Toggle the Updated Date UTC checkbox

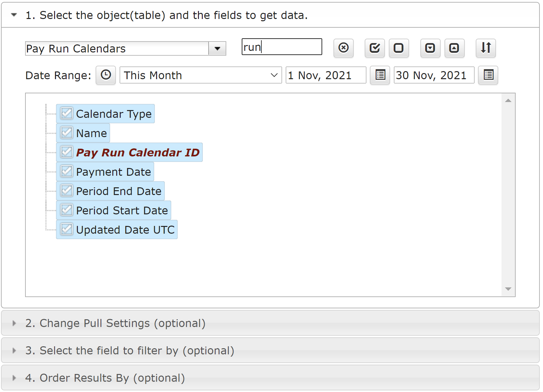tap(67, 229)
